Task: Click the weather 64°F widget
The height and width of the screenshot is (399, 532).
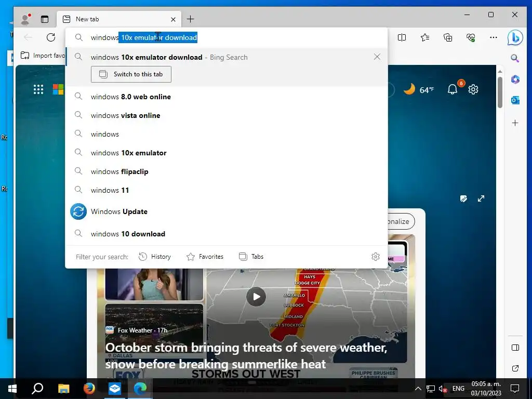Action: [x=418, y=89]
